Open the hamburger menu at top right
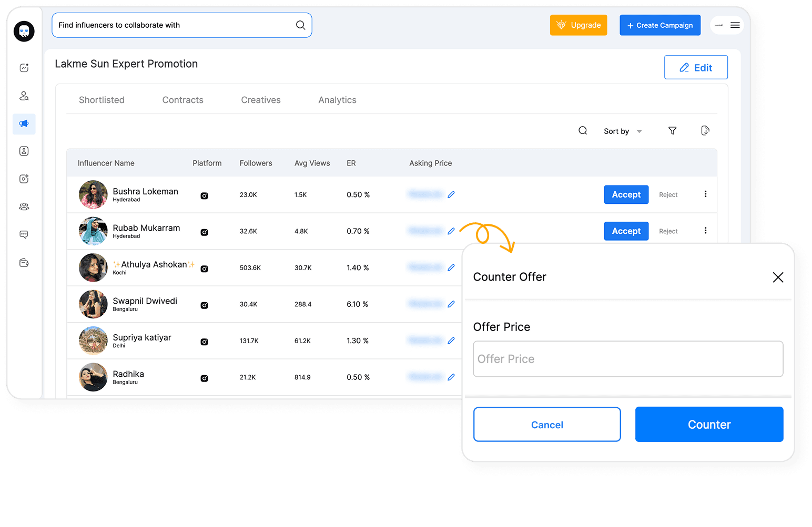Viewport: 812px width, 527px height. click(735, 25)
